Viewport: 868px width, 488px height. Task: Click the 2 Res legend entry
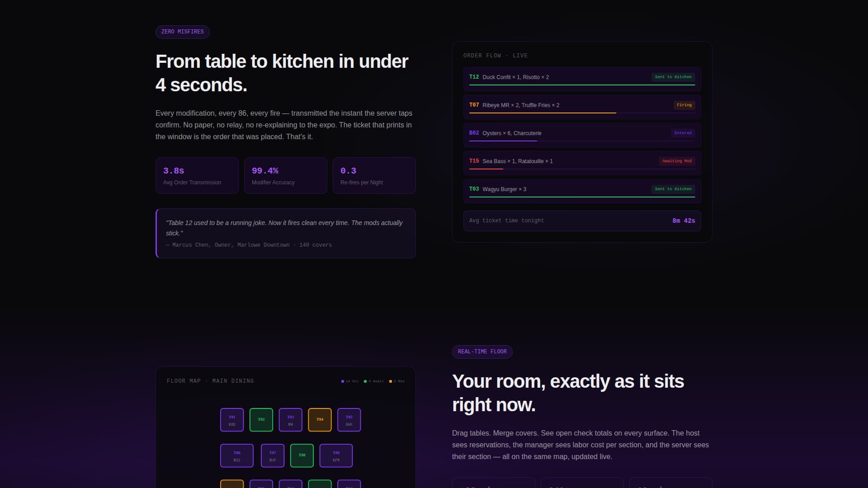[397, 381]
